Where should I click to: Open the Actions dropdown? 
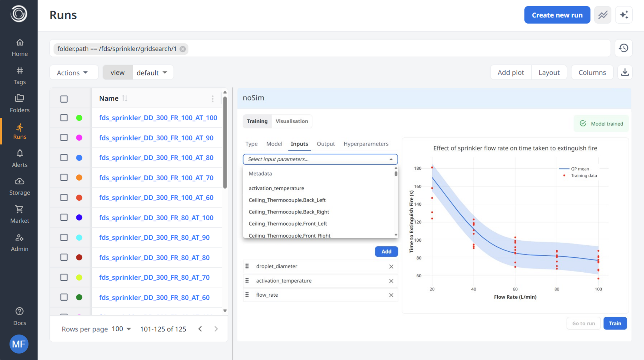pos(73,73)
